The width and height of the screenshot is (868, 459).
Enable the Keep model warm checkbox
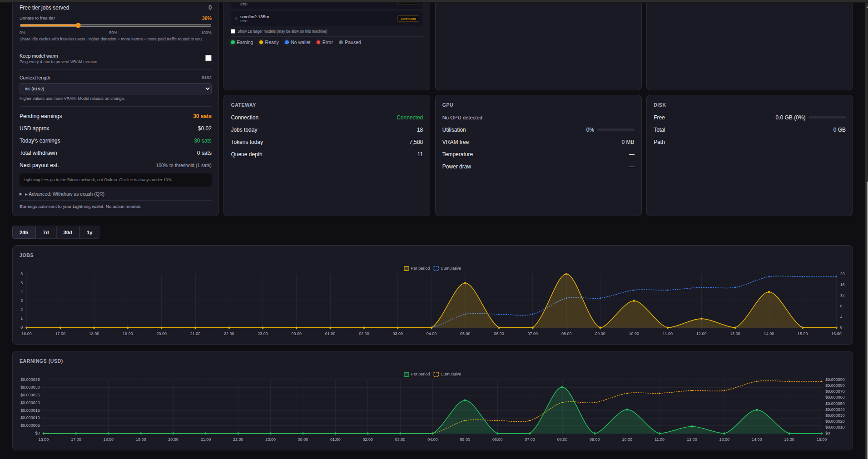pos(208,58)
